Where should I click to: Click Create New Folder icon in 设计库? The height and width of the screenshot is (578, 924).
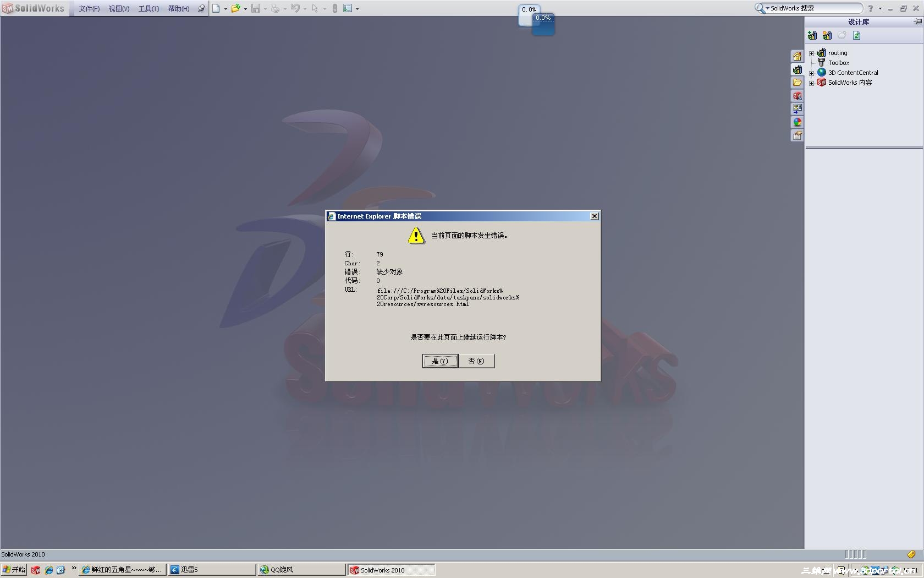[x=842, y=36]
